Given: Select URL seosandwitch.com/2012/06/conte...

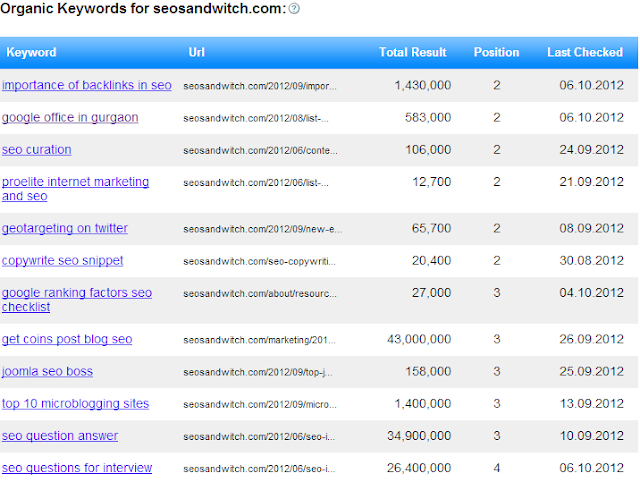Looking at the screenshot, I should [x=260, y=151].
